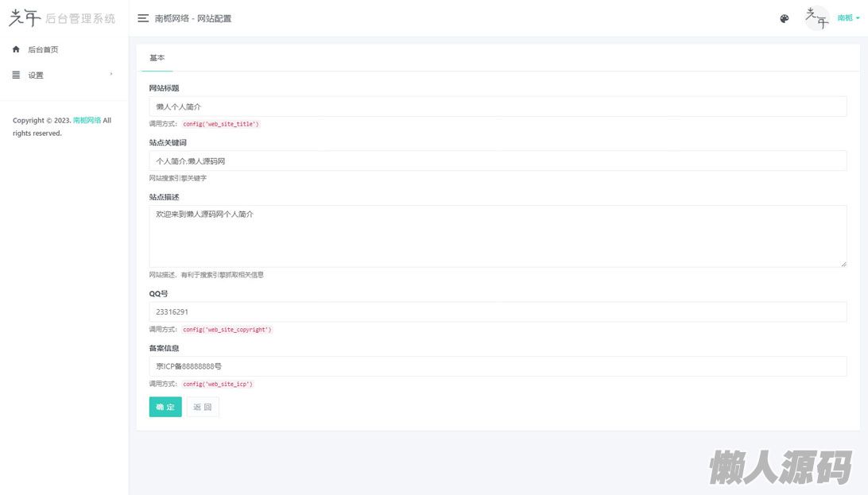868x495 pixels.
Task: Expand the 设置 menu chevron
Action: 111,74
